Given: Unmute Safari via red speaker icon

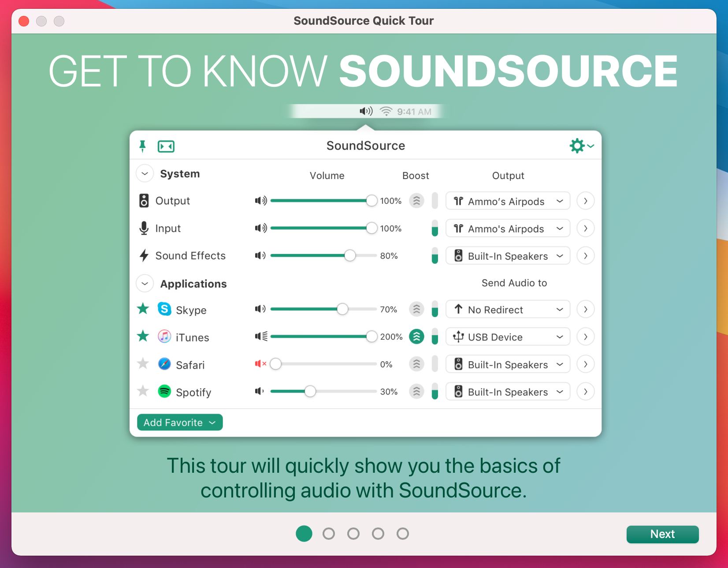Looking at the screenshot, I should tap(261, 364).
